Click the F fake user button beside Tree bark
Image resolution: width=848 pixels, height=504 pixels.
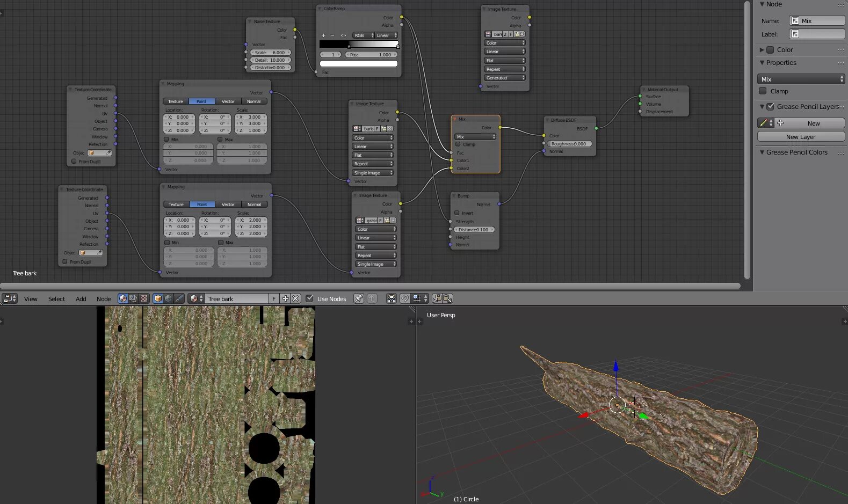[274, 298]
